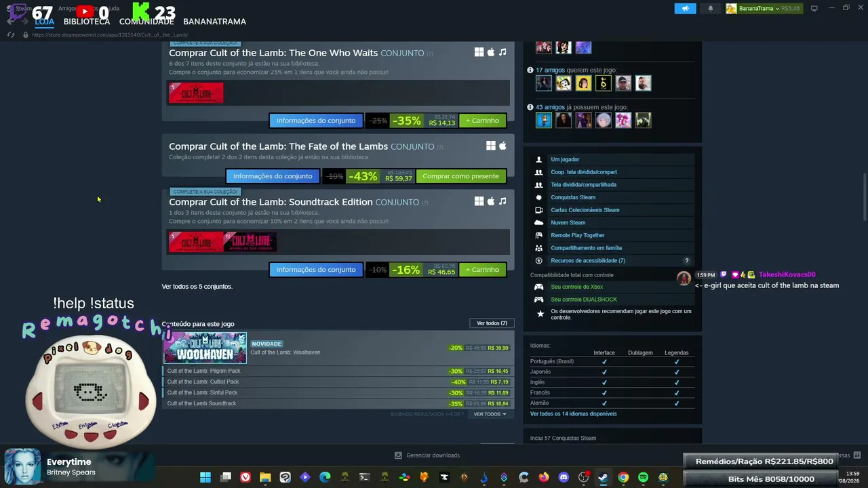
Task: Open Steam notifications bell
Action: [x=711, y=8]
